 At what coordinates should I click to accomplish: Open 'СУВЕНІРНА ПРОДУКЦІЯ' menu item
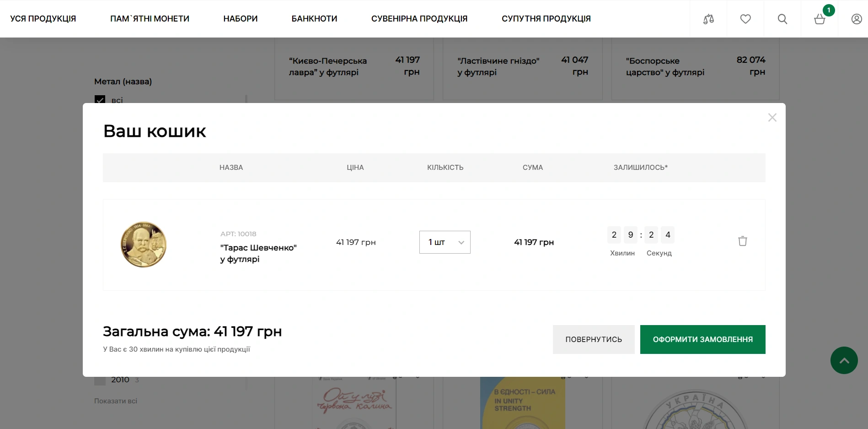pos(419,19)
